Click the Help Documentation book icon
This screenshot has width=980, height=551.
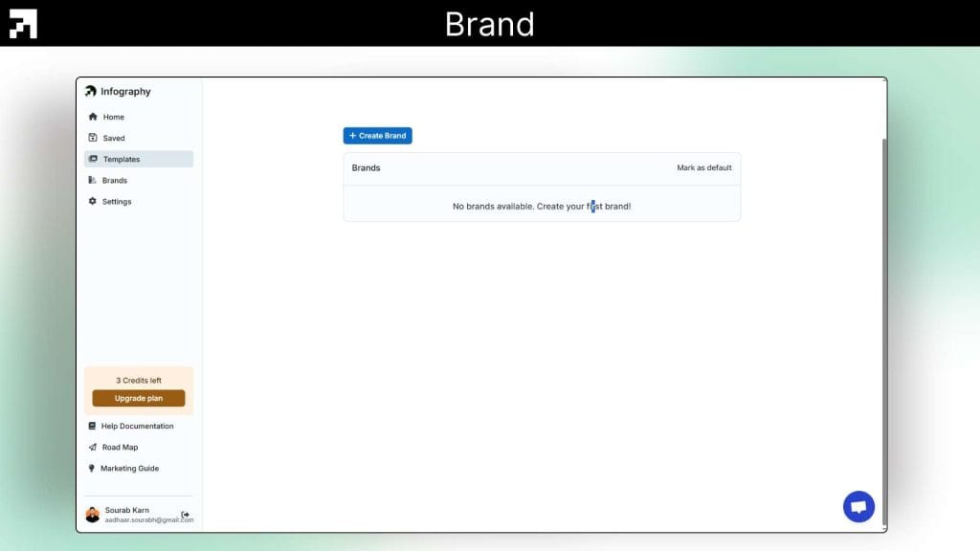[x=93, y=426]
